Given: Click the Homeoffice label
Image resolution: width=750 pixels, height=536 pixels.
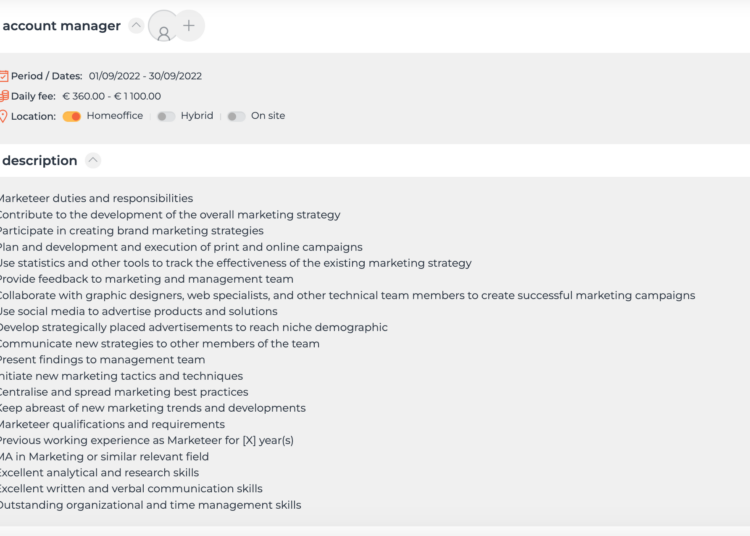Looking at the screenshot, I should (x=115, y=116).
